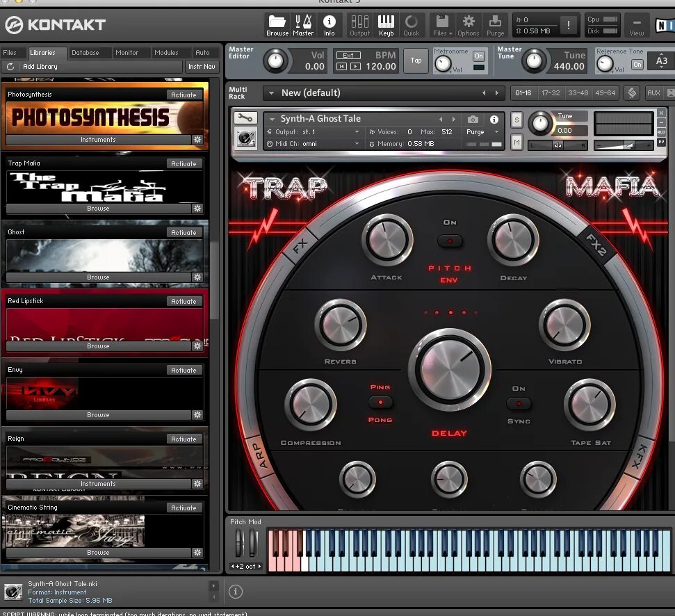Open Trap Mafia library gear settings
675x616 pixels.
click(x=197, y=209)
